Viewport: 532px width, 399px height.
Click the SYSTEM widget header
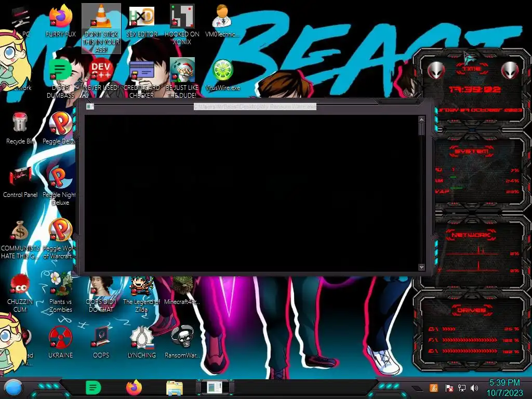[x=472, y=151]
